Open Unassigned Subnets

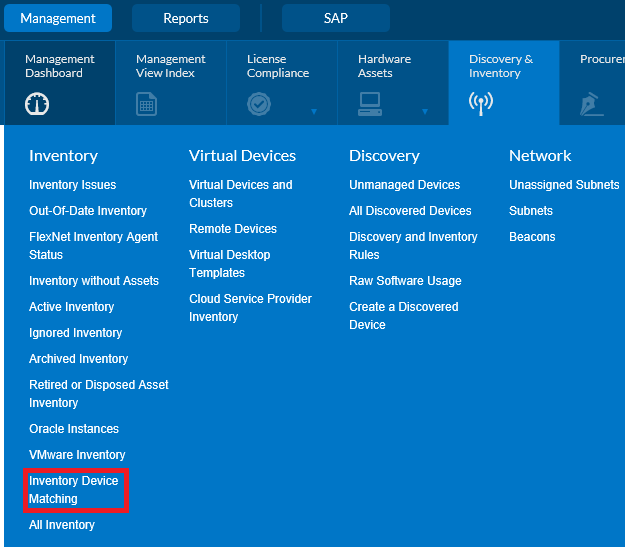click(564, 185)
